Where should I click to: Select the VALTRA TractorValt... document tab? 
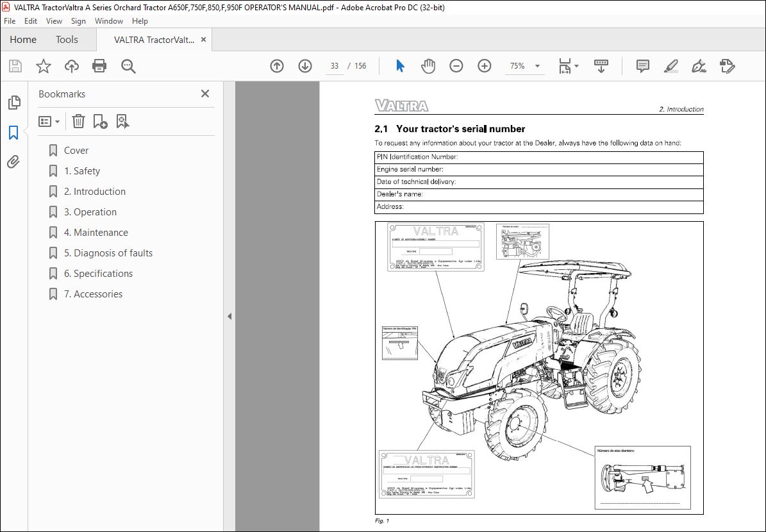pos(153,40)
